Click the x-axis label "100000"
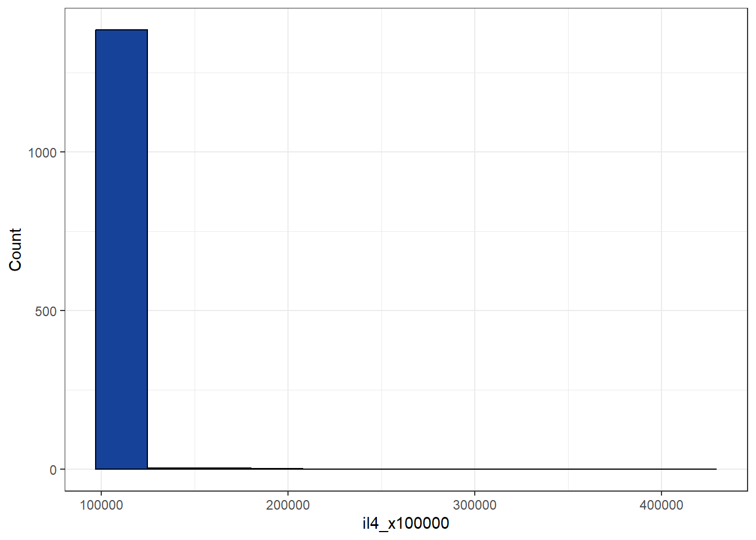This screenshot has width=756, height=540. (101, 505)
